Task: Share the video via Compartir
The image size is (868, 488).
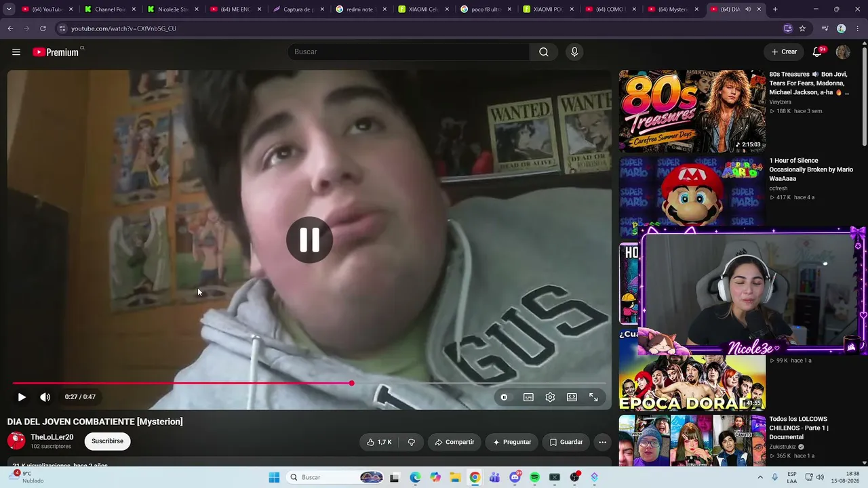Action: click(454, 442)
